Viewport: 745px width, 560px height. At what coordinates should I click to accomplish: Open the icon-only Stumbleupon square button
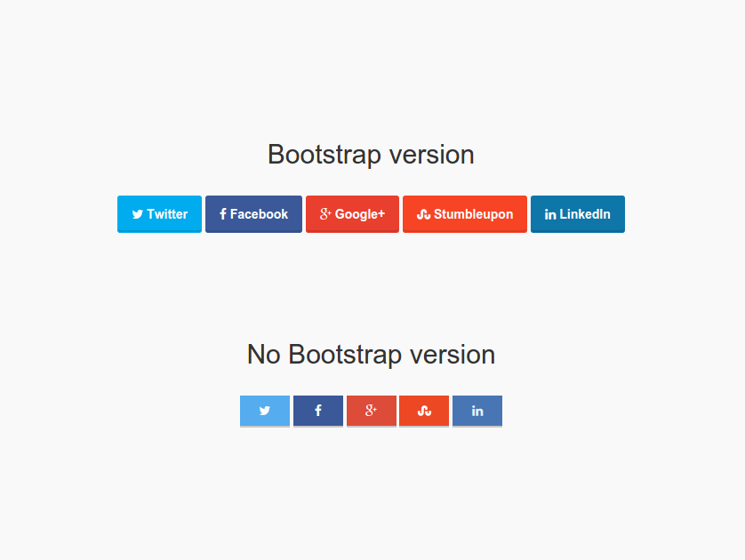pos(424,411)
